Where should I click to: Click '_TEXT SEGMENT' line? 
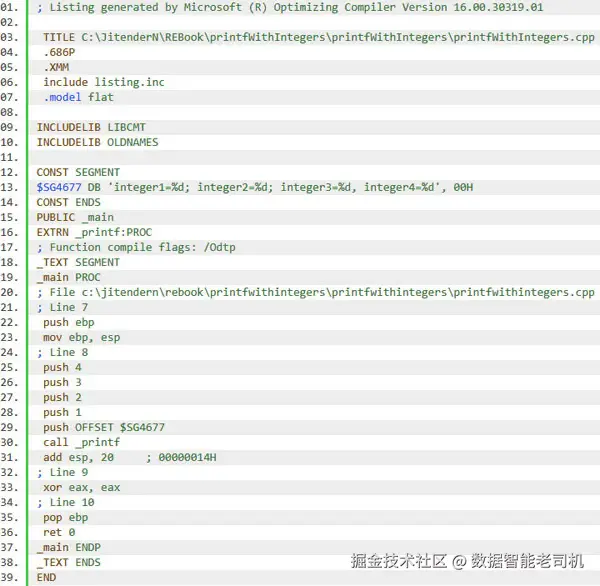click(78, 262)
